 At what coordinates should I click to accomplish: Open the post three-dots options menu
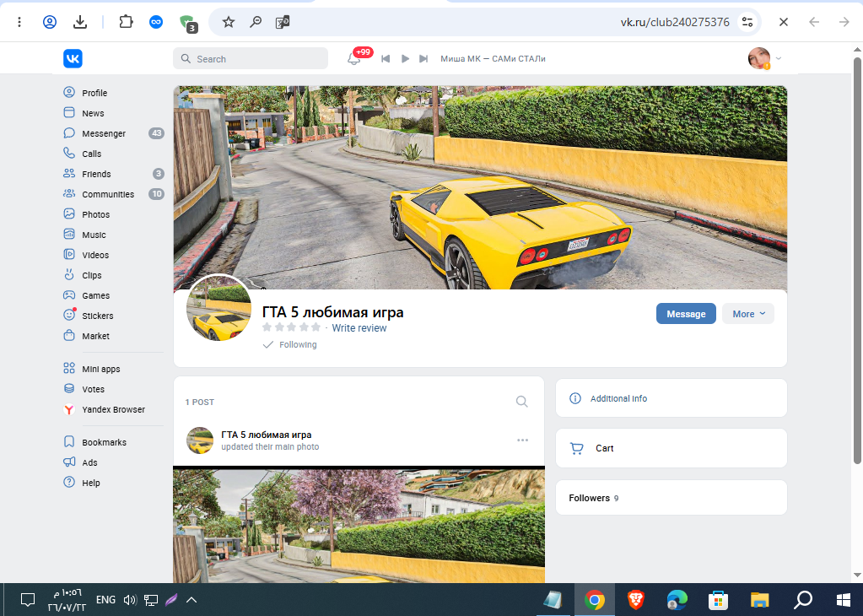pyautogui.click(x=522, y=440)
